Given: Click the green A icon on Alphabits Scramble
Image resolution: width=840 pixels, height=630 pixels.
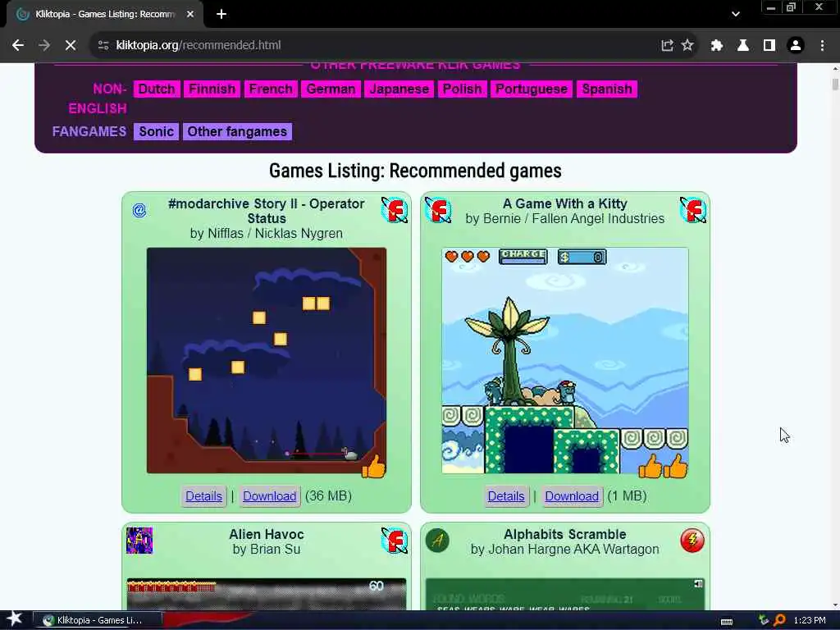Looking at the screenshot, I should (x=438, y=540).
